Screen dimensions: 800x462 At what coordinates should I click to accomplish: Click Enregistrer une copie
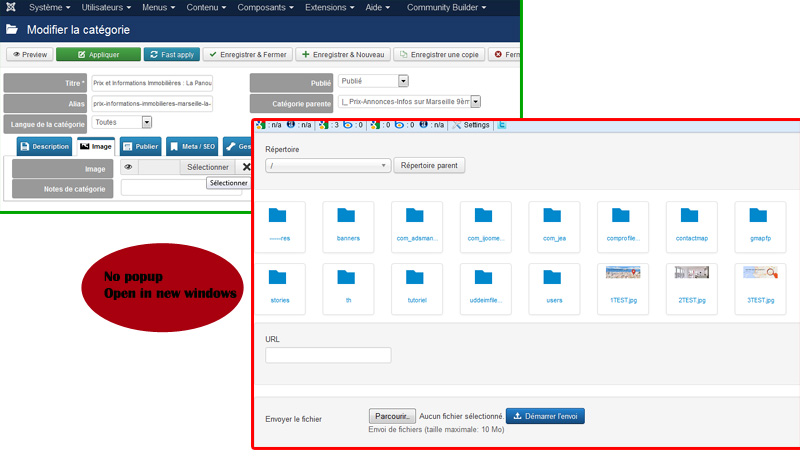coord(439,55)
